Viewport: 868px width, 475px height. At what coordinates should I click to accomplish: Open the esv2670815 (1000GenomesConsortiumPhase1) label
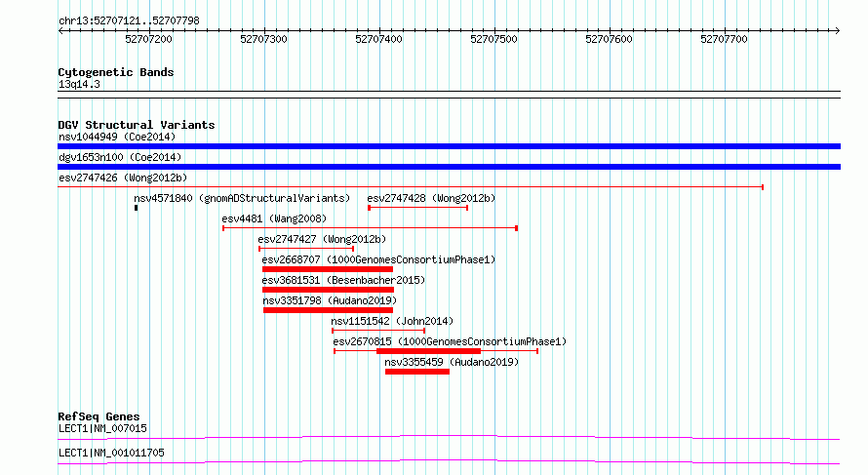click(x=450, y=341)
